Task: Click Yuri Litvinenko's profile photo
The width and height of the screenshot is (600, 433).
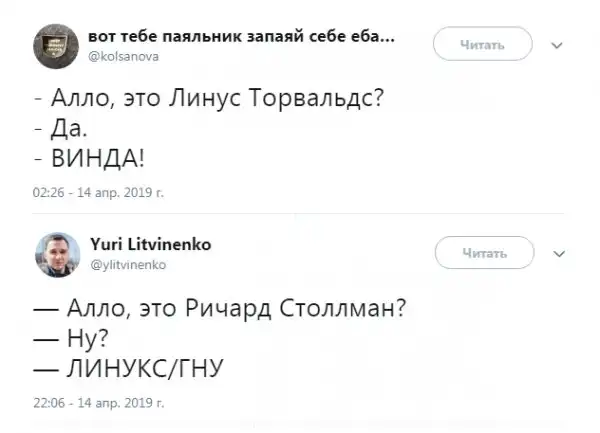Action: point(54,256)
